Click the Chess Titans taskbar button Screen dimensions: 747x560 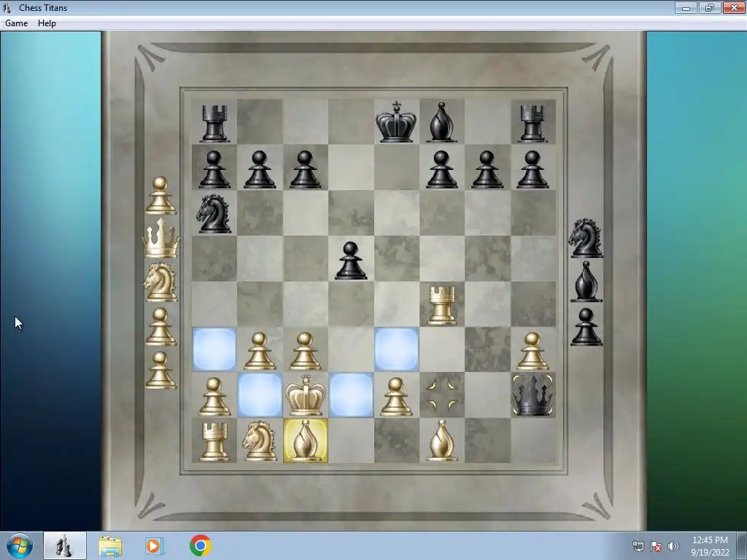[65, 545]
